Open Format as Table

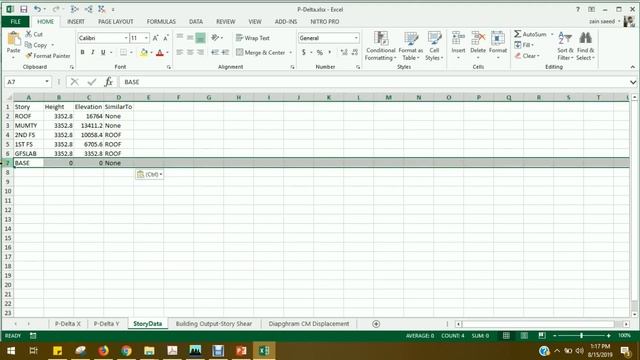coord(411,46)
